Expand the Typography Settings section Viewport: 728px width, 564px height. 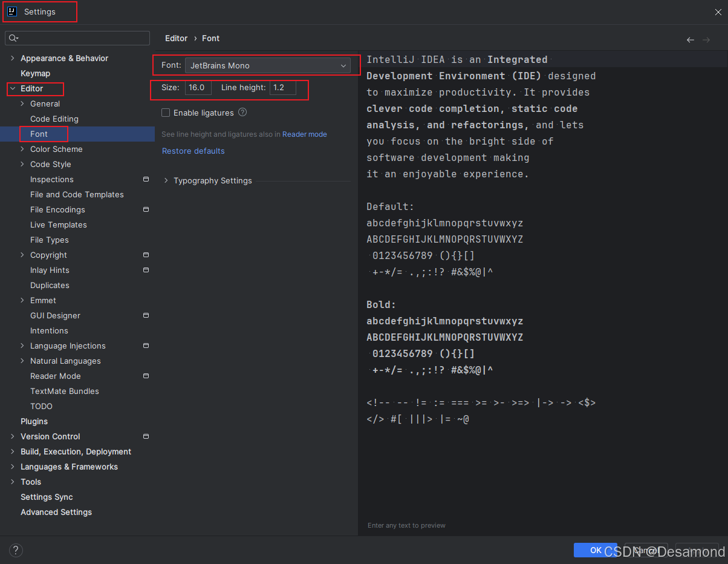coord(166,180)
